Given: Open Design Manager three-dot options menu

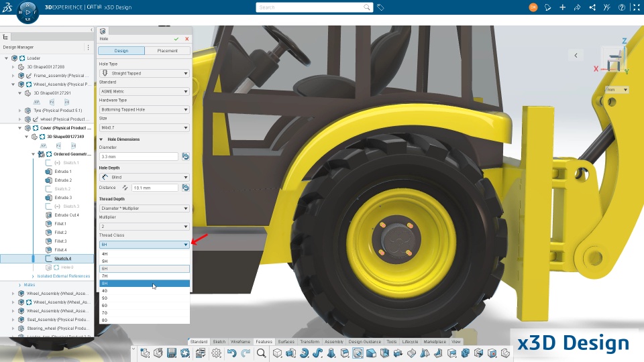Looking at the screenshot, I should [x=88, y=47].
